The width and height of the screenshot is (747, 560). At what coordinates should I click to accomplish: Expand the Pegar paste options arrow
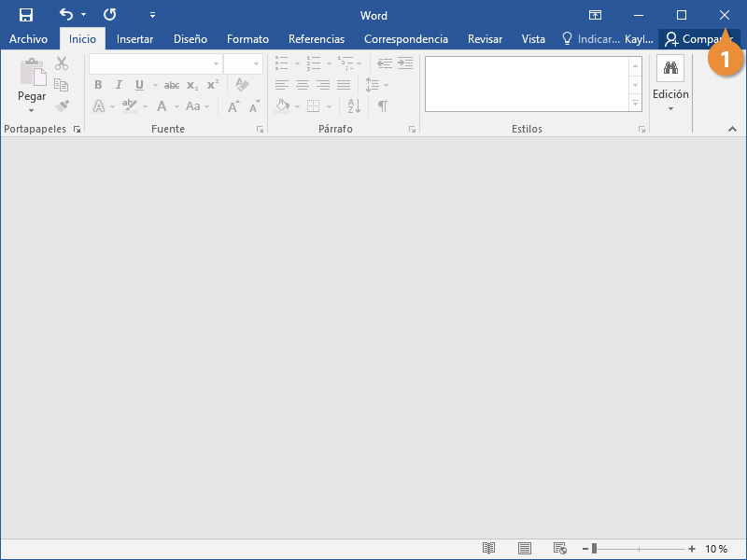pos(31,110)
